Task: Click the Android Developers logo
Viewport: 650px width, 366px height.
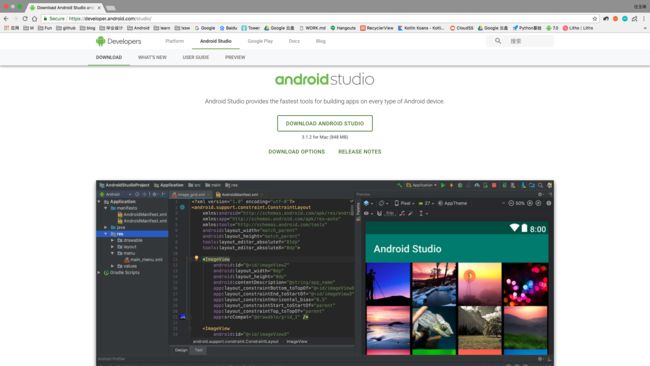Action: pos(119,41)
